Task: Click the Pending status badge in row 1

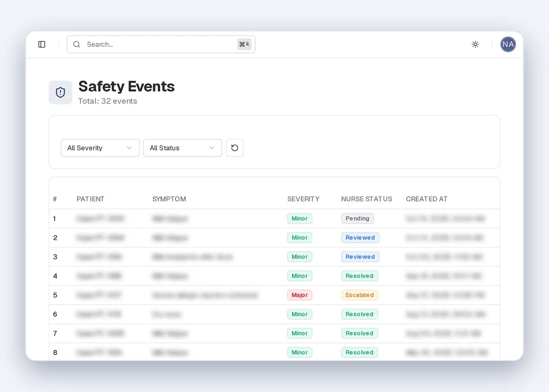Action: click(x=358, y=218)
